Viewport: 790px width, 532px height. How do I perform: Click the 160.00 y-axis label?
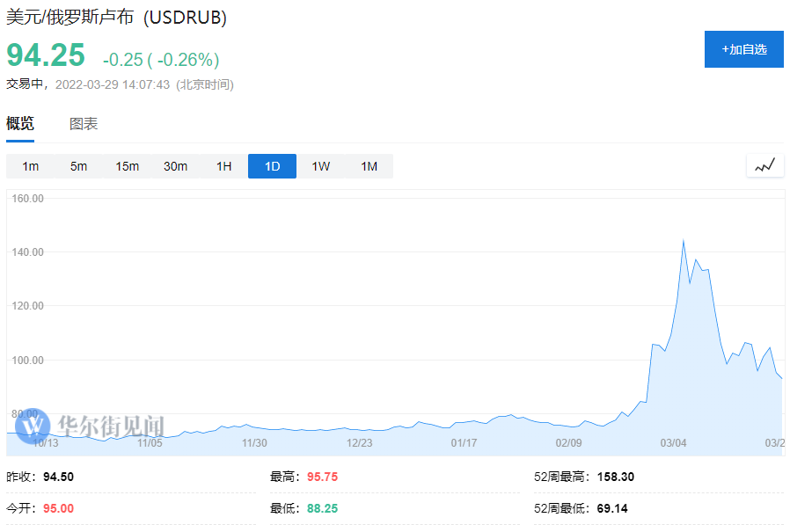tap(27, 199)
